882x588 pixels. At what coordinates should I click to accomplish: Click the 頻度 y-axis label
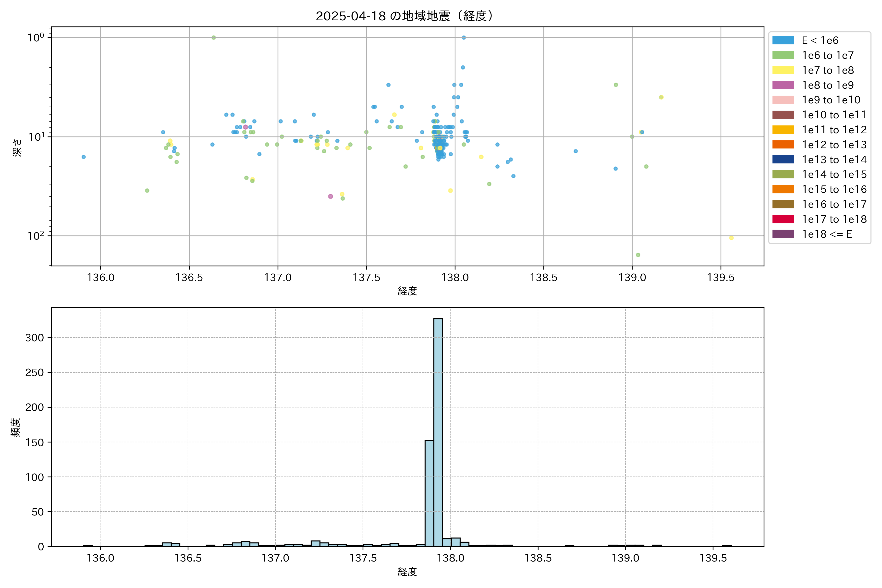(16, 428)
